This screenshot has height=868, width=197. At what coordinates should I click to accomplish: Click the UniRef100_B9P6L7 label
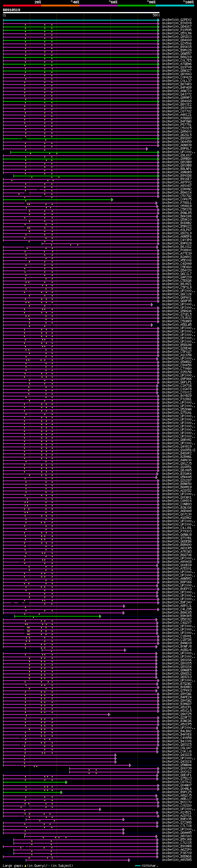coord(177,149)
